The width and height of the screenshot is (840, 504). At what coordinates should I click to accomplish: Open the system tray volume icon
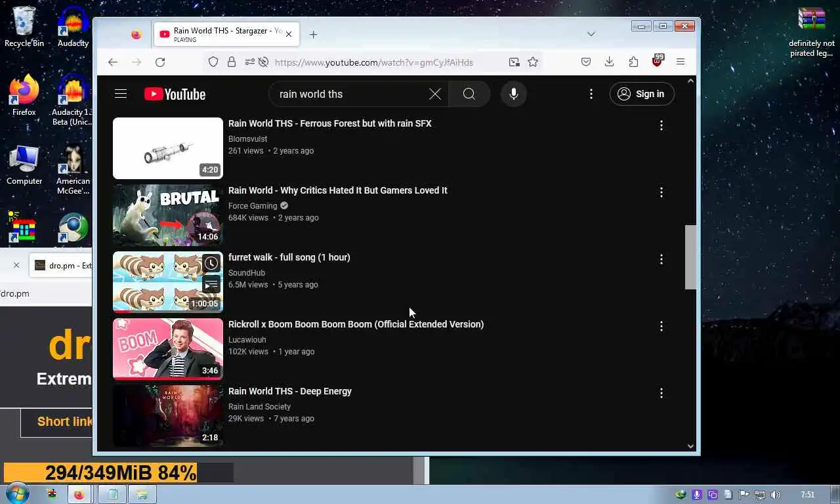(x=775, y=495)
